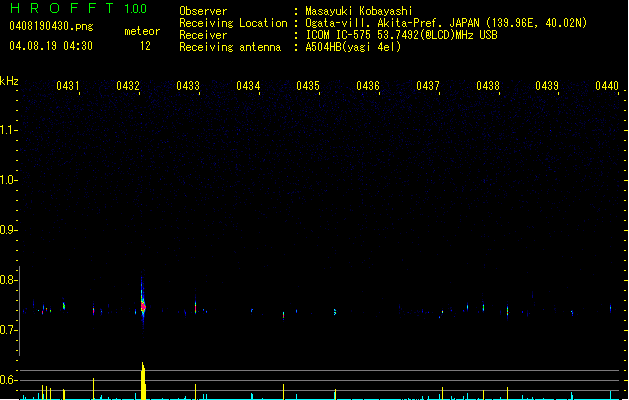This screenshot has height=400, width=629.
Task: Click the 1.0 kHz axis label
Action: coord(8,180)
